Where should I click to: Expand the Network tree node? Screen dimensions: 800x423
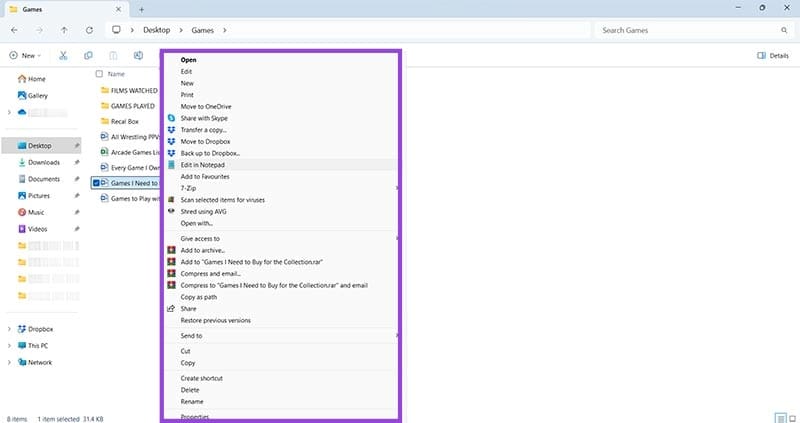[x=9, y=362]
